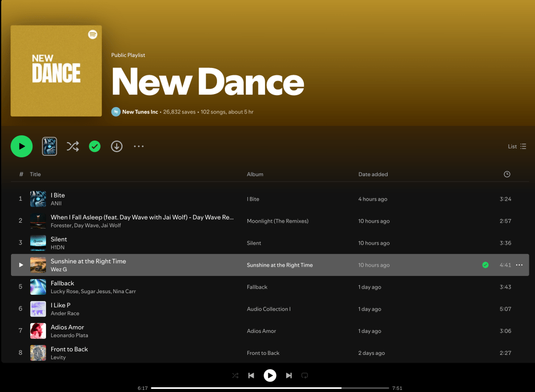Open more options for the playlist
The width and height of the screenshot is (535, 392).
139,146
